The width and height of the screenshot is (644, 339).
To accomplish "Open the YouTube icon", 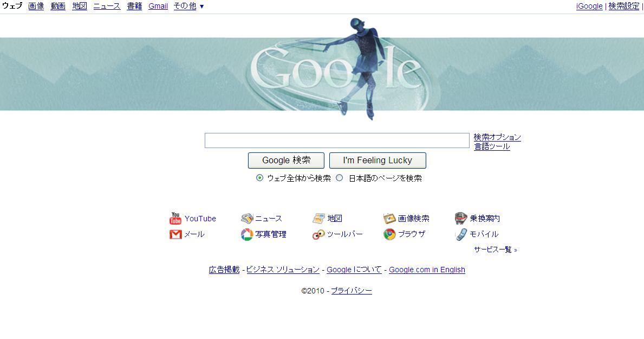I will pyautogui.click(x=175, y=218).
